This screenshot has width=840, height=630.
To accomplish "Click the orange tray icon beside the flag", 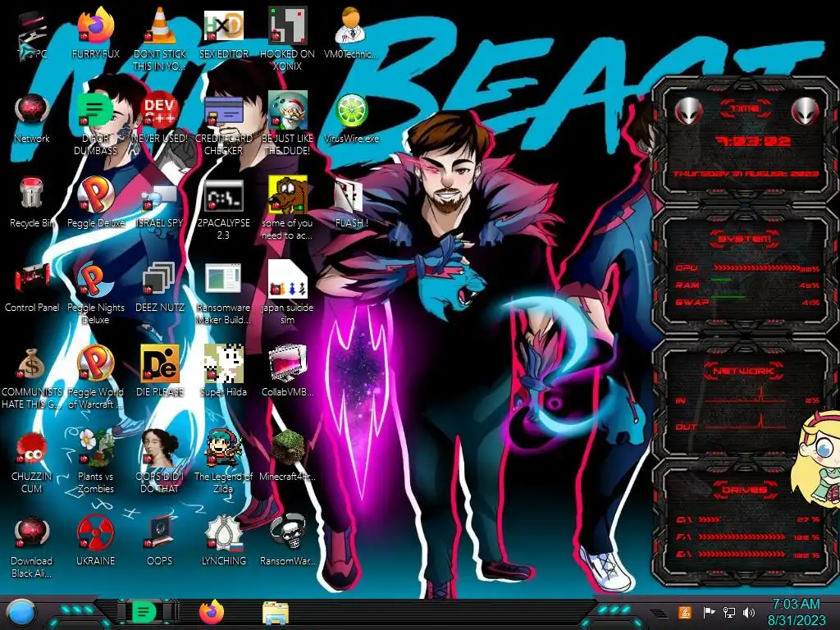I will [x=685, y=612].
